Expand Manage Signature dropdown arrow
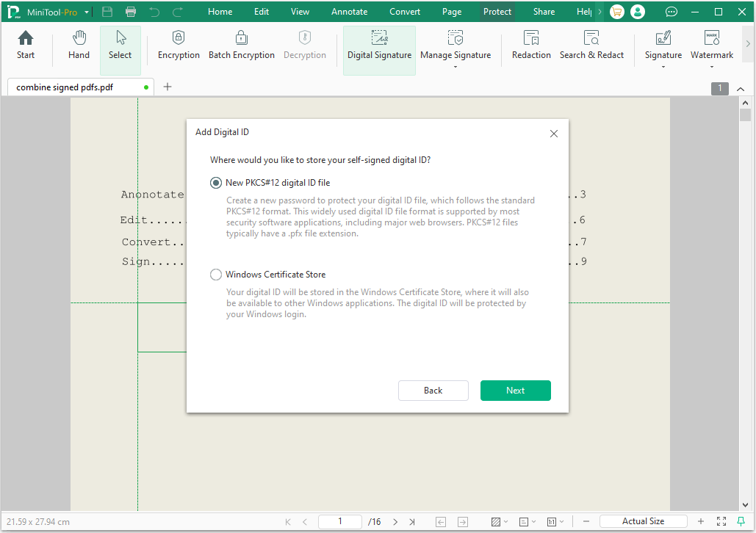 456,67
